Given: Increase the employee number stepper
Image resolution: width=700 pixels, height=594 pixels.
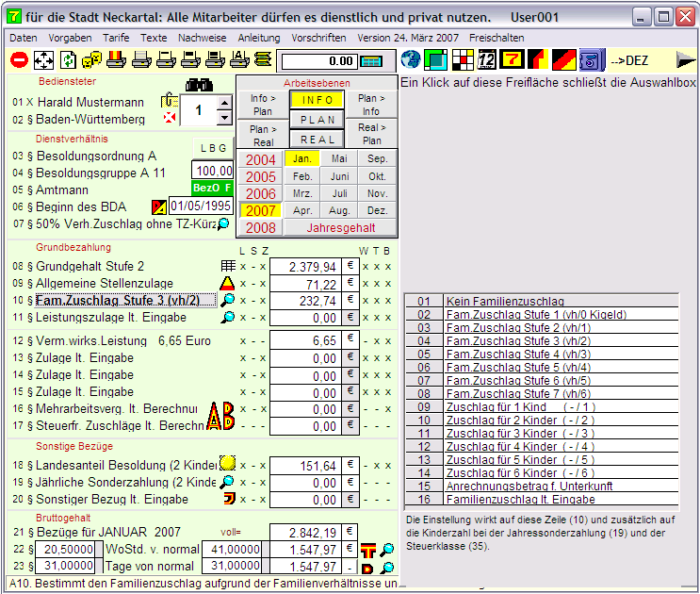Looking at the screenshot, I should [x=224, y=103].
